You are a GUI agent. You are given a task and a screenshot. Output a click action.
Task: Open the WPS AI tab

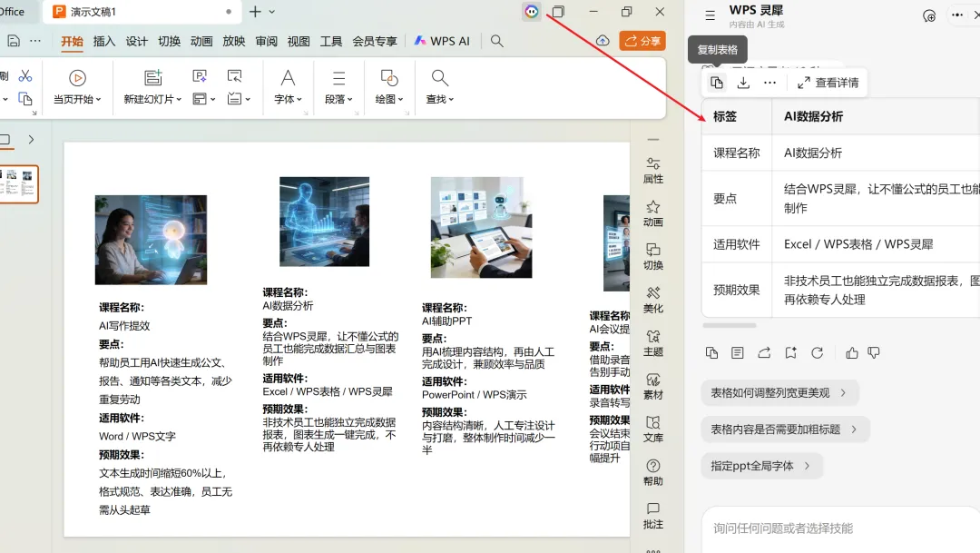pos(441,41)
